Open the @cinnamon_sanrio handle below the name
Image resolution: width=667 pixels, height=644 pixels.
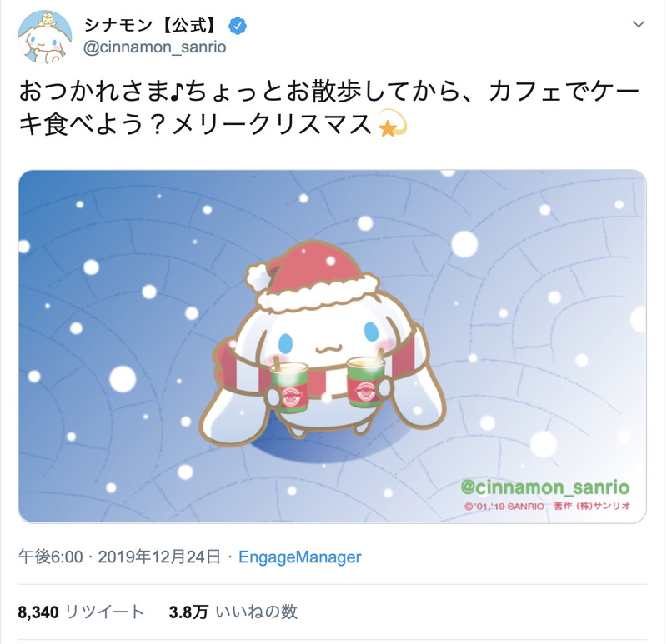pos(154,47)
